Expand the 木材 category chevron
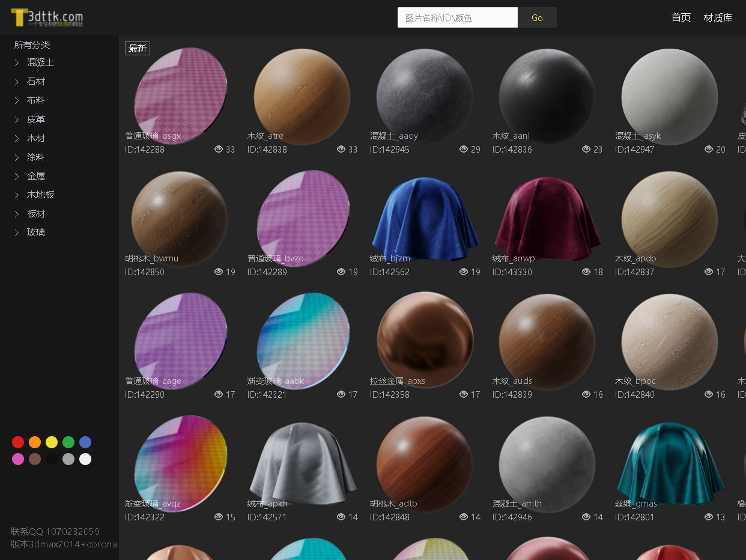The width and height of the screenshot is (746, 560). pos(17,138)
